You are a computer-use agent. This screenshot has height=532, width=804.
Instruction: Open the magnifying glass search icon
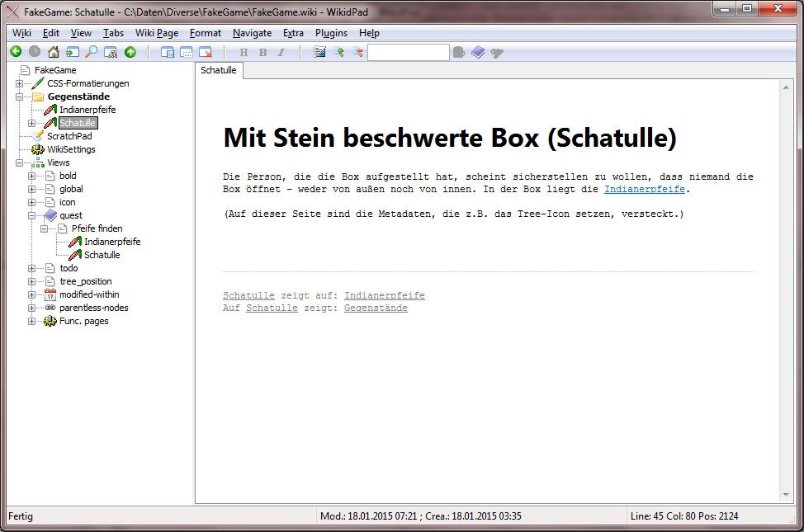pos(92,52)
